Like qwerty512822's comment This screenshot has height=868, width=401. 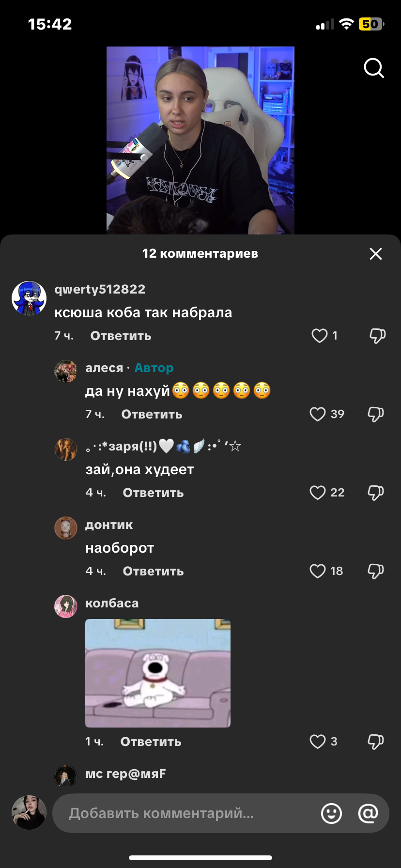(320, 336)
